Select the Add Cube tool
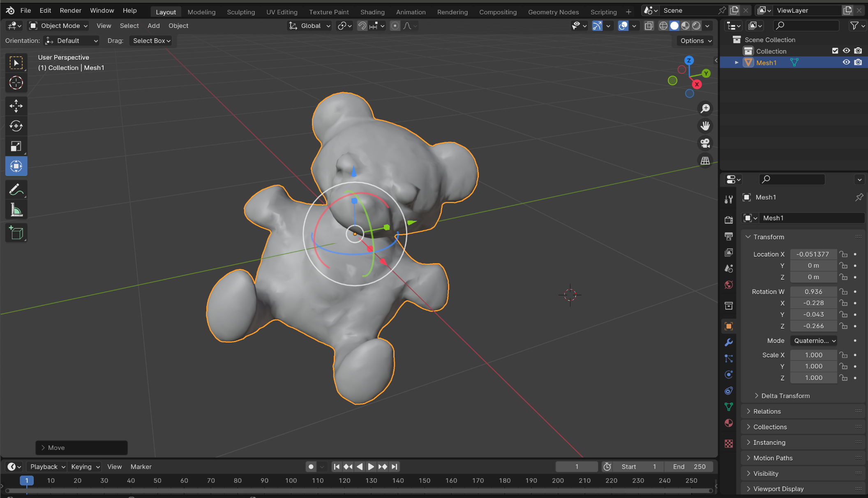Image resolution: width=868 pixels, height=498 pixels. (x=16, y=233)
